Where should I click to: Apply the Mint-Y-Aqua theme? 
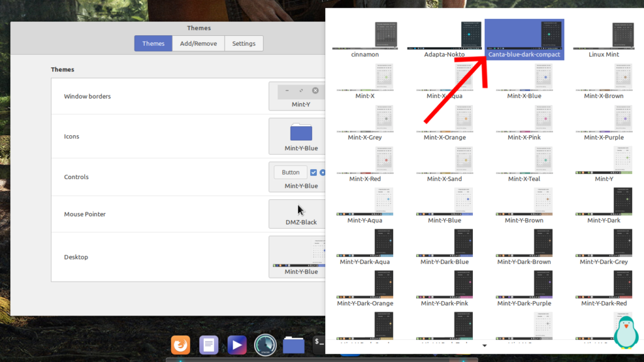(365, 206)
